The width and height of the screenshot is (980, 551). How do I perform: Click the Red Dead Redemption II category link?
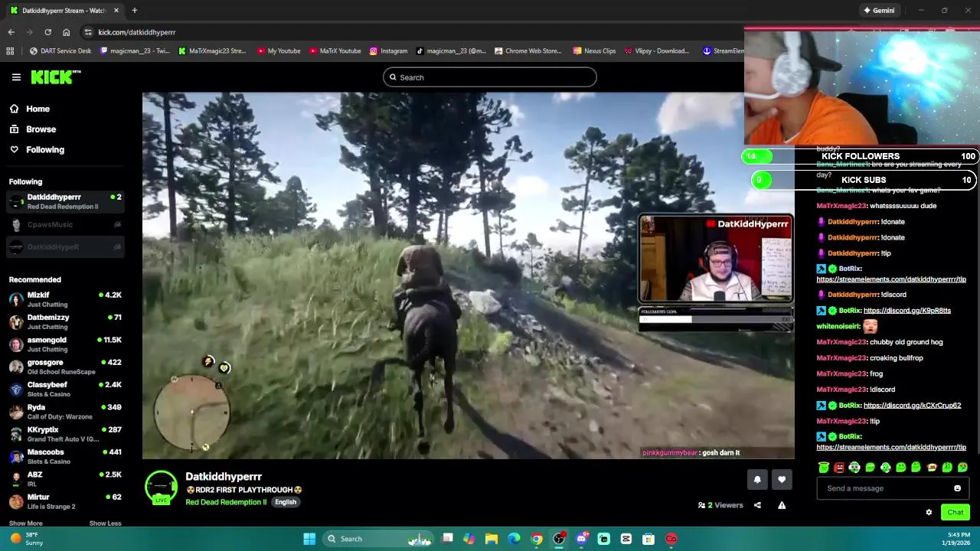[x=226, y=502]
